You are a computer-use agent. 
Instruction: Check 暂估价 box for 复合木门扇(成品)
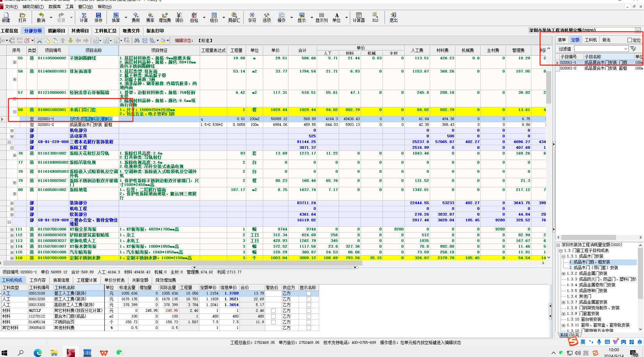pos(273,316)
